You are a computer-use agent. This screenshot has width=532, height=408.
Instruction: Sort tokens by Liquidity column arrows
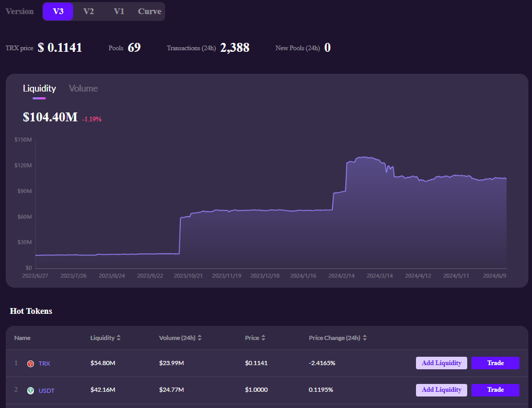(119, 338)
